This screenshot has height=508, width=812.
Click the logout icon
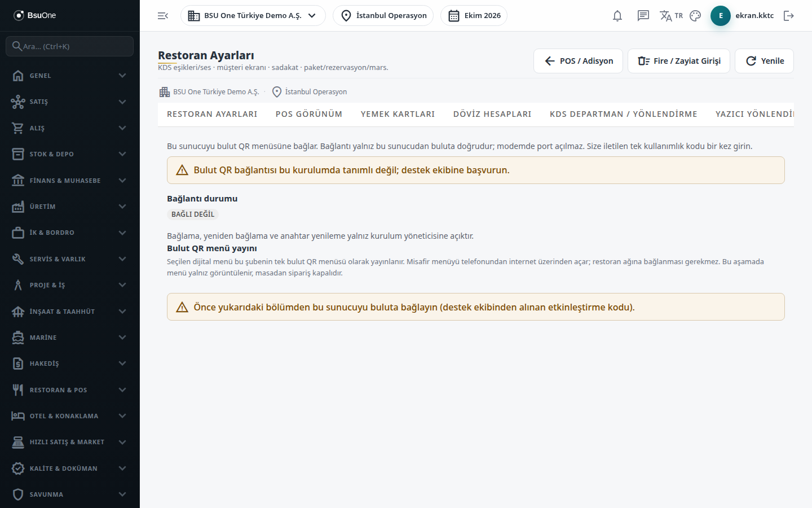(789, 16)
